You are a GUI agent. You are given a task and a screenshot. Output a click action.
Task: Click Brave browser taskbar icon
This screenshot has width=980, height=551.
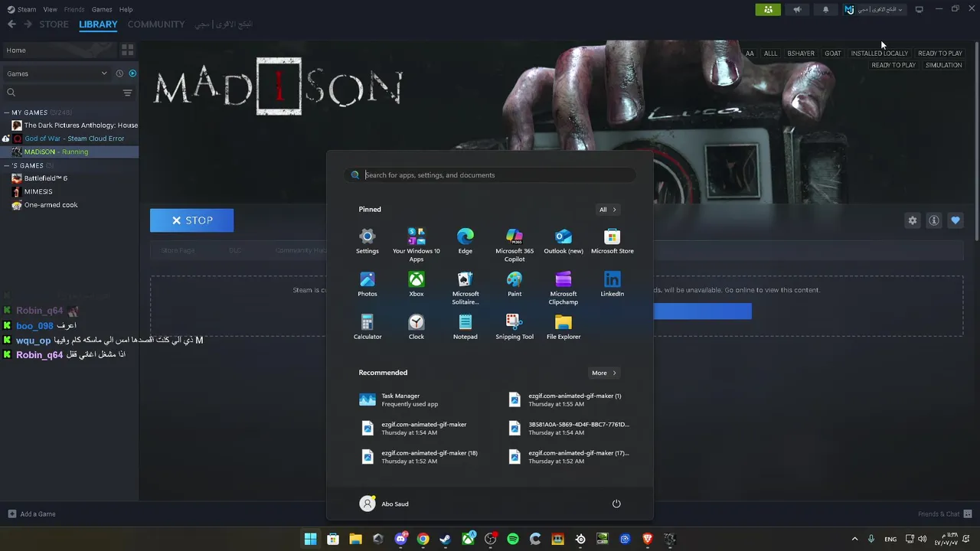pos(647,539)
